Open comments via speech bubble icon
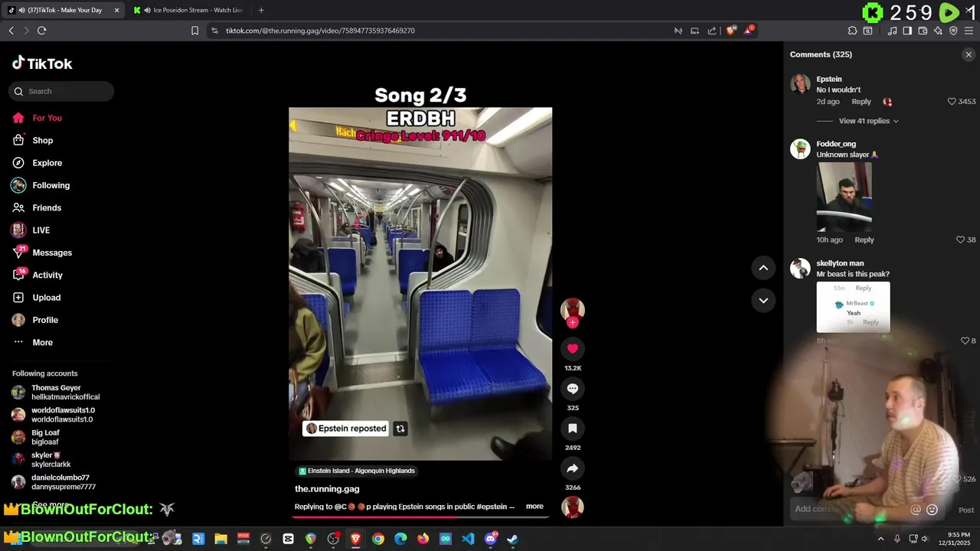 pos(572,389)
